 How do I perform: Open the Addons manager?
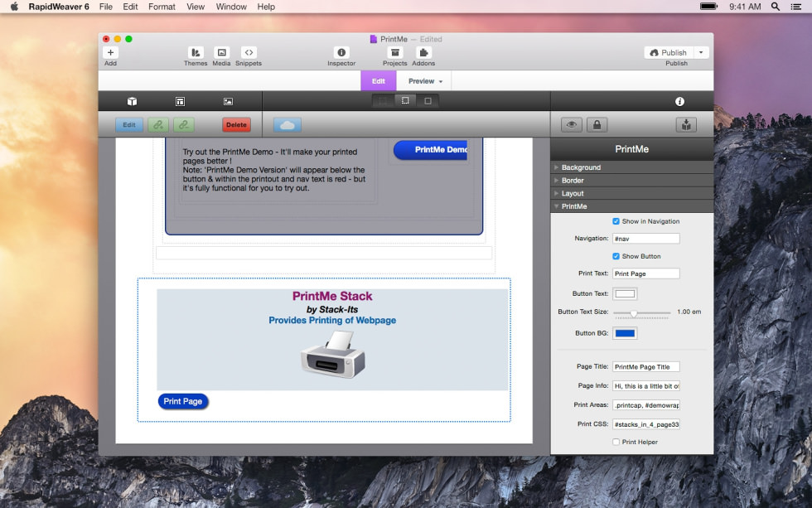[423, 52]
